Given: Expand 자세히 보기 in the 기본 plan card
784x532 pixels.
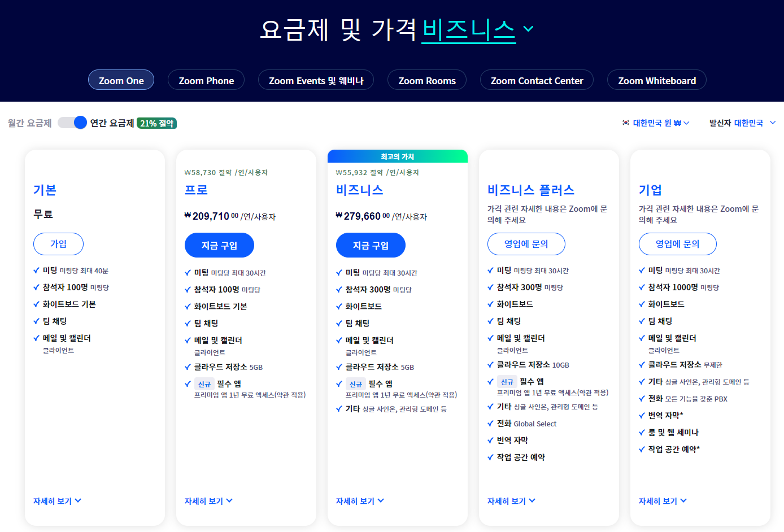Looking at the screenshot, I should coord(57,501).
